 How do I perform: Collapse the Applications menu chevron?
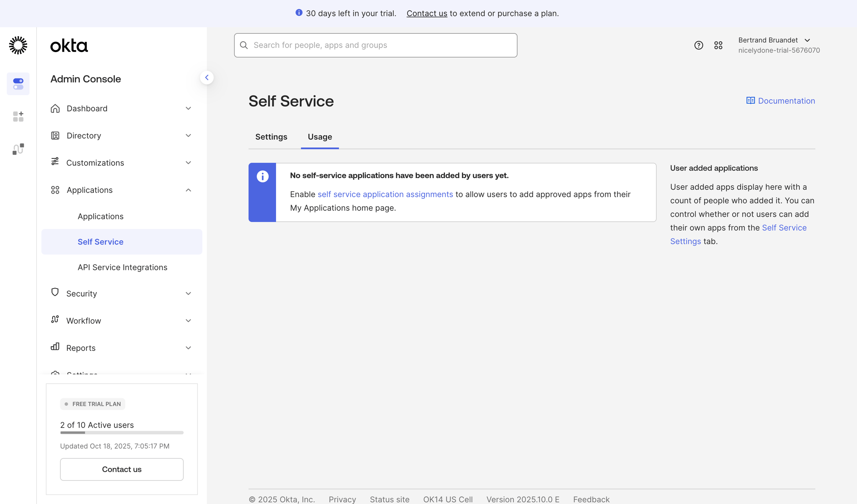tap(188, 190)
